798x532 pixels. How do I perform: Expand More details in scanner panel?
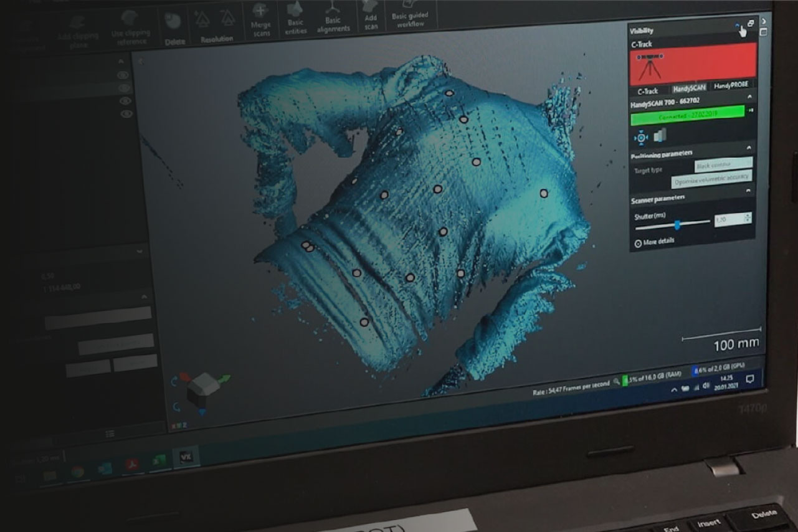[654, 242]
